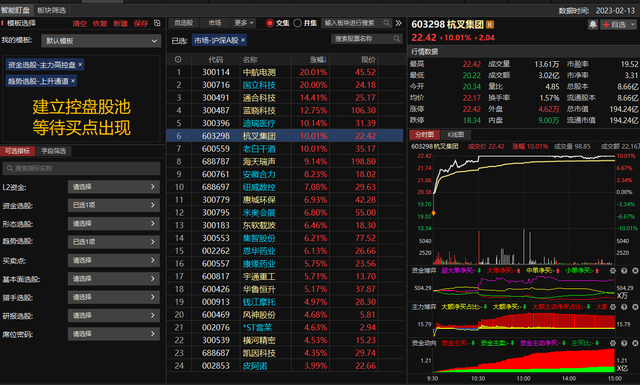Image resolution: width=640 pixels, height=385 pixels.
Task: Switch to the 板块筛选 tab
Action: 51,10
